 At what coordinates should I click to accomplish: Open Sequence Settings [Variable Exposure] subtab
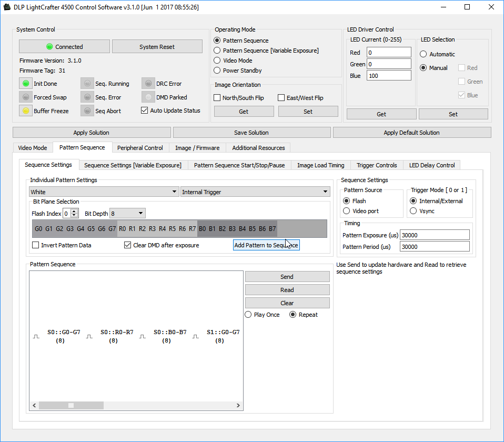133,165
